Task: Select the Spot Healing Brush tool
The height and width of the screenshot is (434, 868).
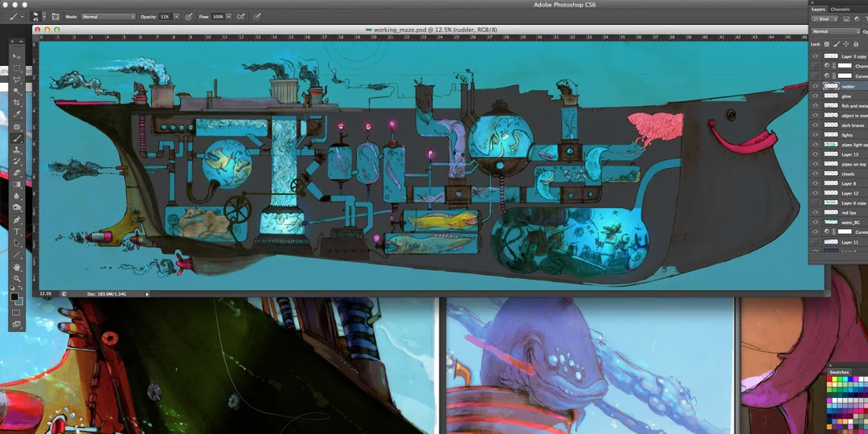Action: [17, 127]
